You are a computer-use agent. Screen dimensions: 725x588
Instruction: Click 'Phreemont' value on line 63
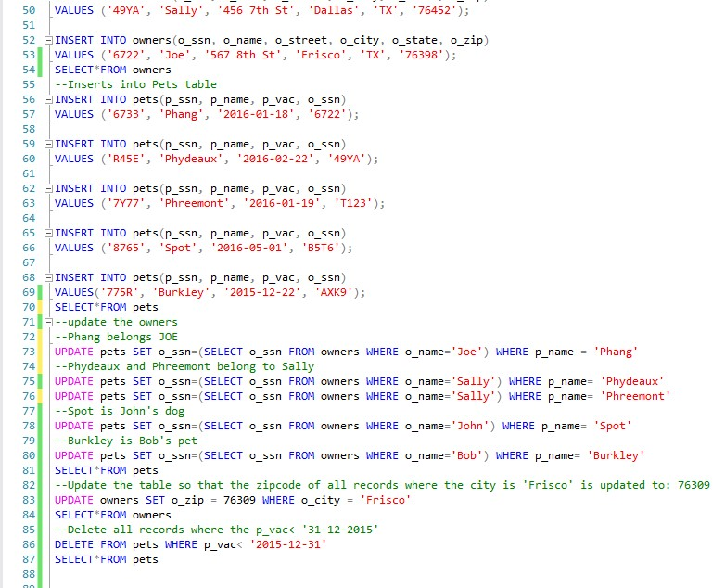(x=194, y=203)
